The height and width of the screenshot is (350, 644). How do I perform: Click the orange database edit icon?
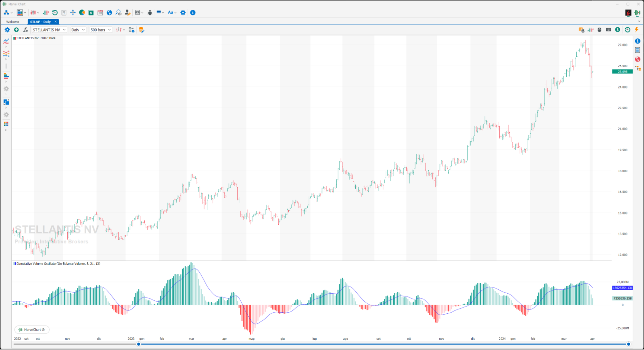click(x=141, y=30)
